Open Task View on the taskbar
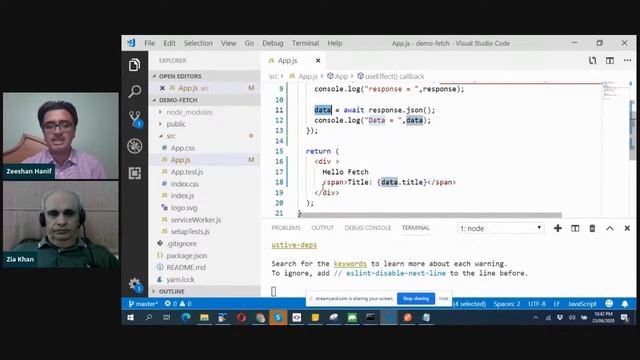Image resolution: width=640 pixels, height=360 pixels. 167,318
